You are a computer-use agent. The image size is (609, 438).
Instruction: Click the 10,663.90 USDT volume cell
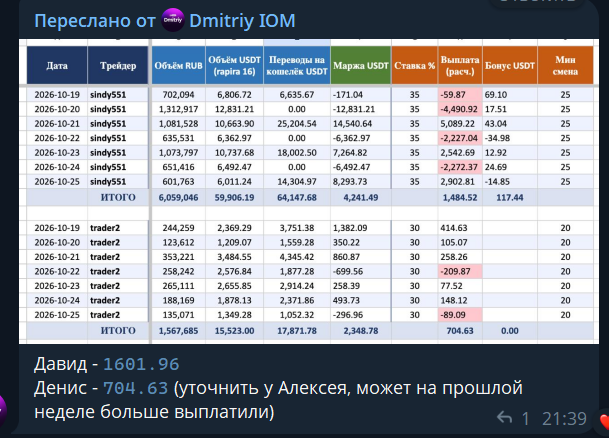tap(234, 124)
